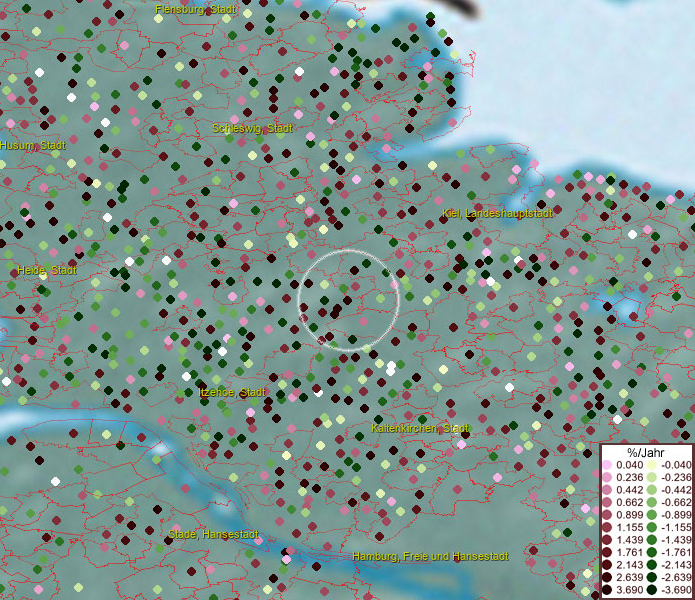695x600 pixels.
Task: Click the legend value text -2.639
Action: click(x=676, y=577)
